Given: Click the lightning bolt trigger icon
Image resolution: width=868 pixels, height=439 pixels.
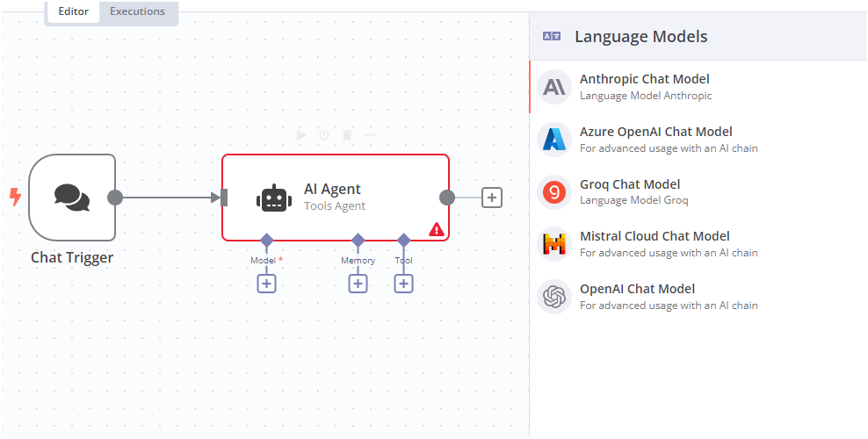Looking at the screenshot, I should coord(16,197).
